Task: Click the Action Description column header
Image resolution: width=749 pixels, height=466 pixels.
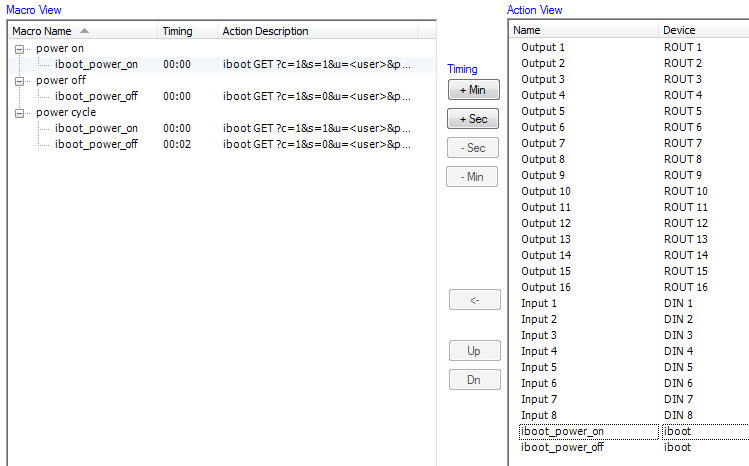Action: (x=317, y=31)
